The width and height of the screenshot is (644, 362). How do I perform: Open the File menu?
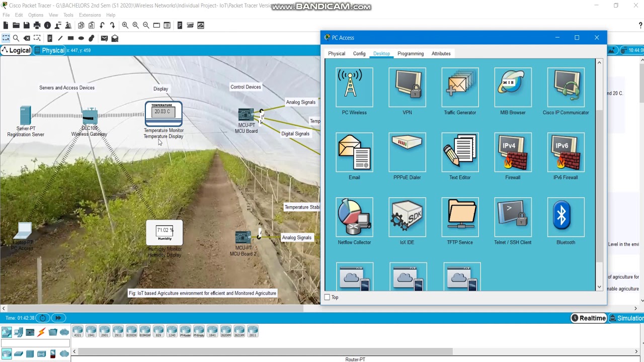pos(6,15)
